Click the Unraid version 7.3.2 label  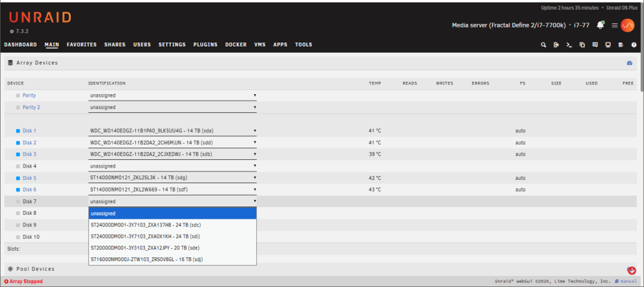click(22, 31)
